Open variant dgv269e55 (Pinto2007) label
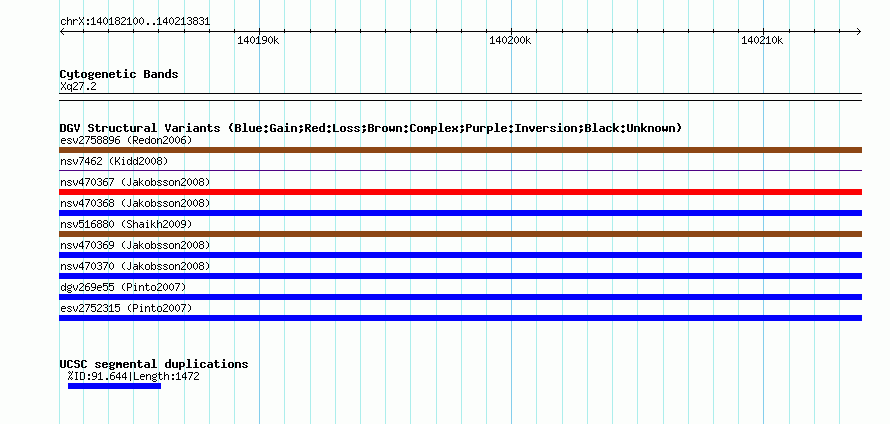The height and width of the screenshot is (424, 890). point(123,287)
